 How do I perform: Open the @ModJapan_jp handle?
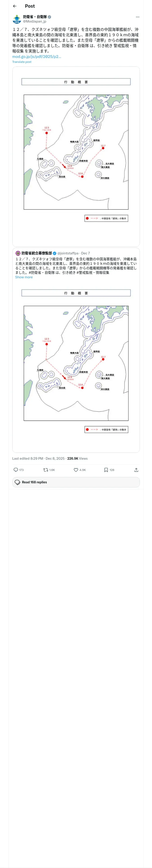[34, 21]
